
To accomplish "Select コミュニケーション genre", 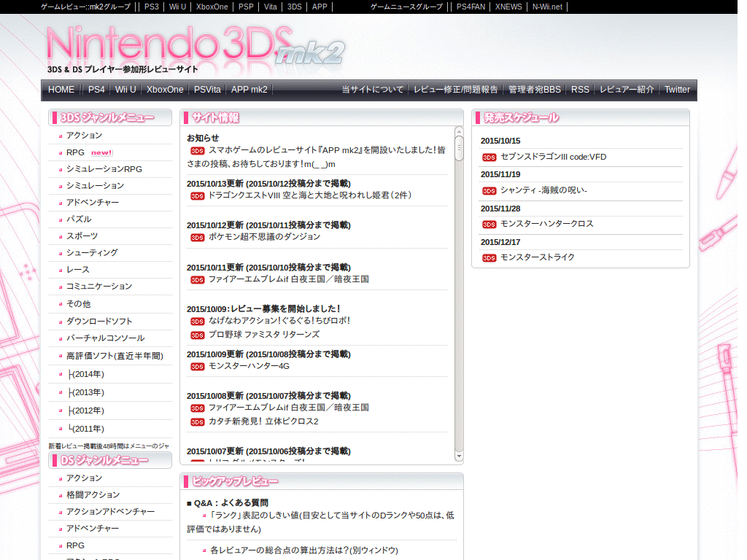I will [99, 286].
